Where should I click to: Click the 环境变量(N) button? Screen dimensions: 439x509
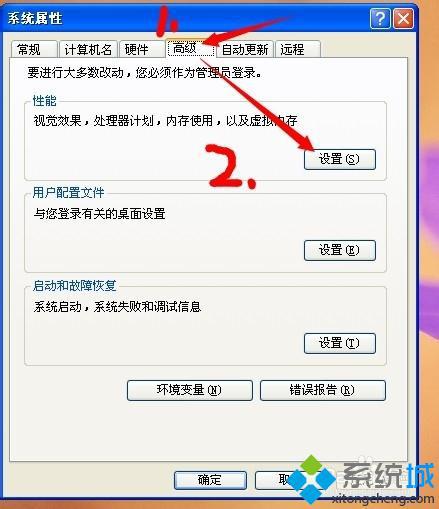point(190,390)
